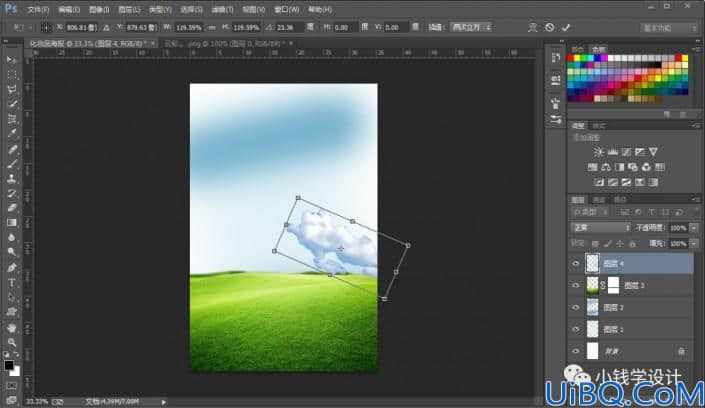705x408 pixels.
Task: Open the 编辑(E) menu
Action: pos(69,9)
